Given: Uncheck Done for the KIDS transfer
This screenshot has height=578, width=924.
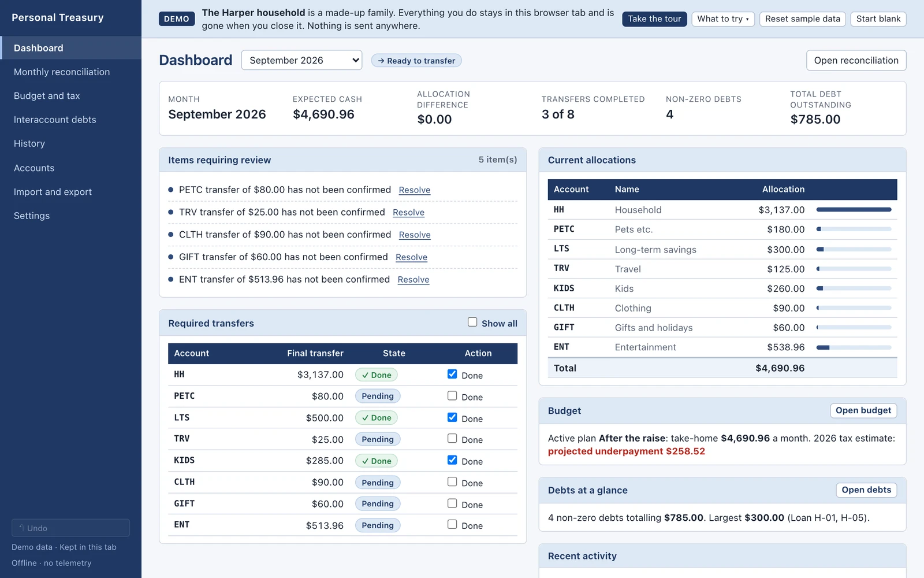Looking at the screenshot, I should (x=452, y=460).
